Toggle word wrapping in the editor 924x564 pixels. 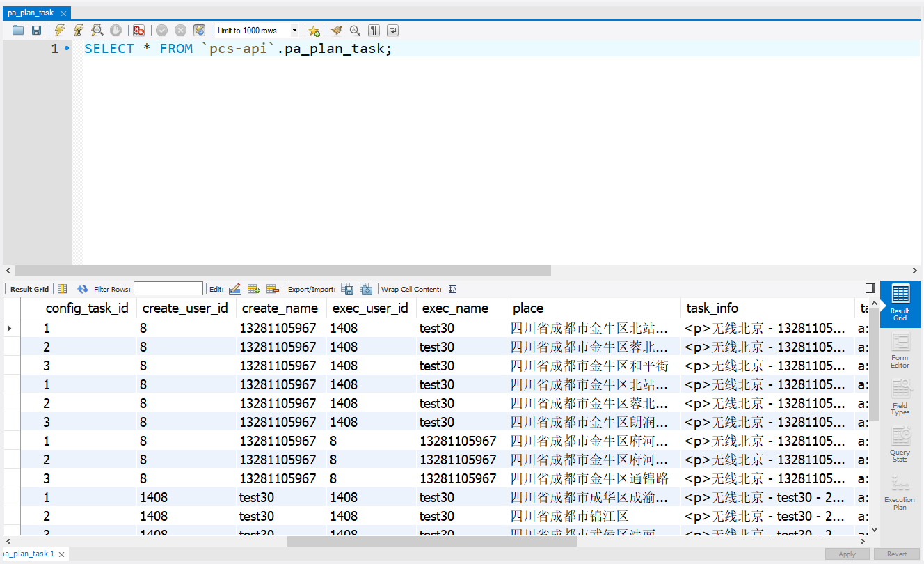point(393,31)
